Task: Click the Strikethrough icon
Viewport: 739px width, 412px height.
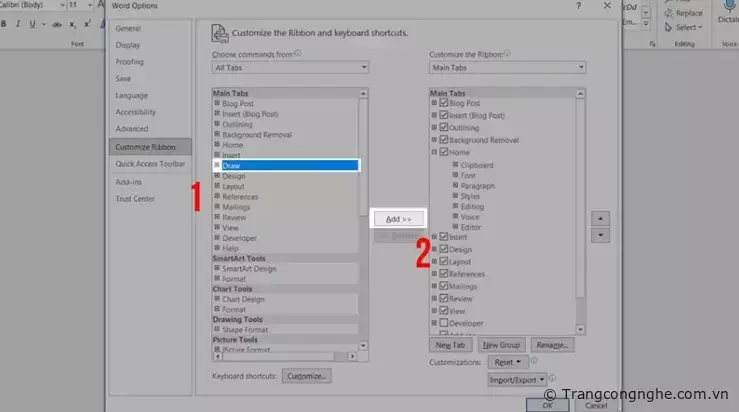Action: coord(54,23)
